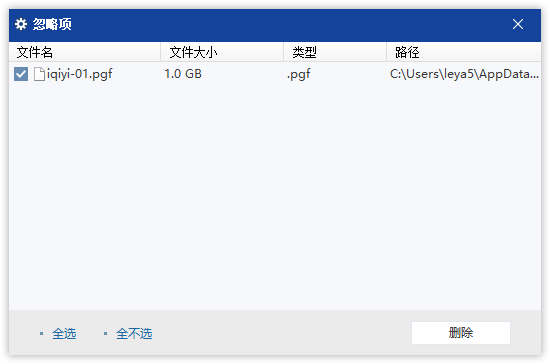Close the 忽略项 dialog
Image resolution: width=550 pixels, height=364 pixels.
(518, 24)
